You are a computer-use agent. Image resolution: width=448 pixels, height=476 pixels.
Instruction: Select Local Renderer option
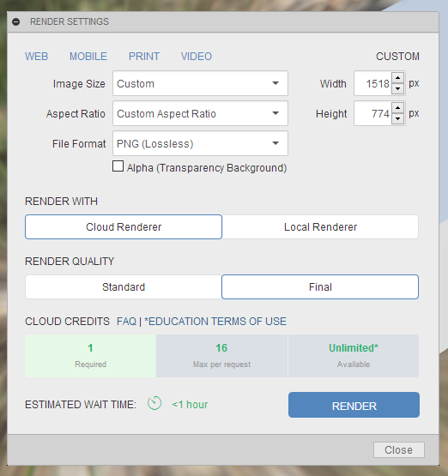[x=320, y=226]
